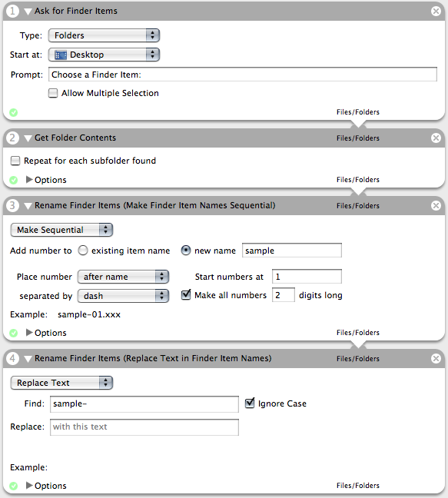Viewport: 448px width, 498px height.
Task: Click the Prompt text field
Action: (243, 75)
